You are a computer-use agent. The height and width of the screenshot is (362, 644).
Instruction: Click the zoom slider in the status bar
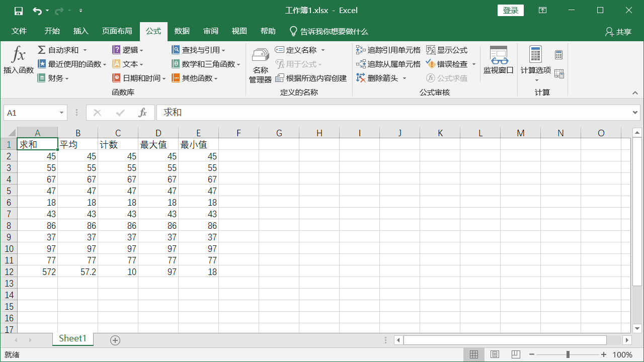click(x=568, y=354)
